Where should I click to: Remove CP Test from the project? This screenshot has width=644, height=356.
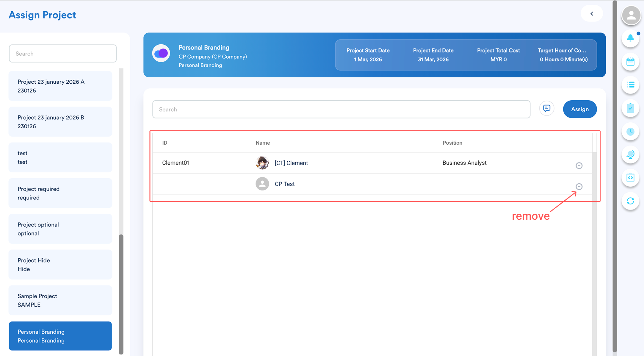click(x=579, y=187)
